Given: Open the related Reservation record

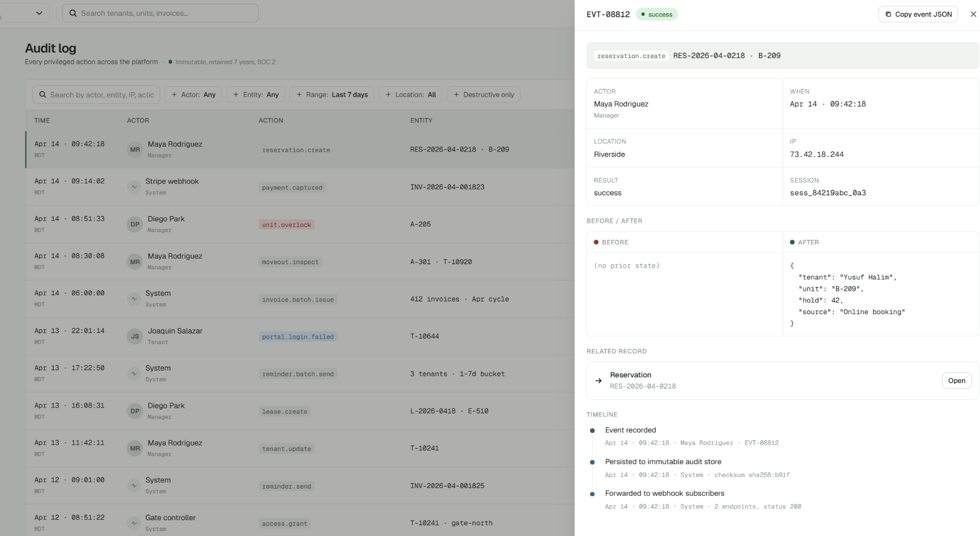Looking at the screenshot, I should point(957,380).
